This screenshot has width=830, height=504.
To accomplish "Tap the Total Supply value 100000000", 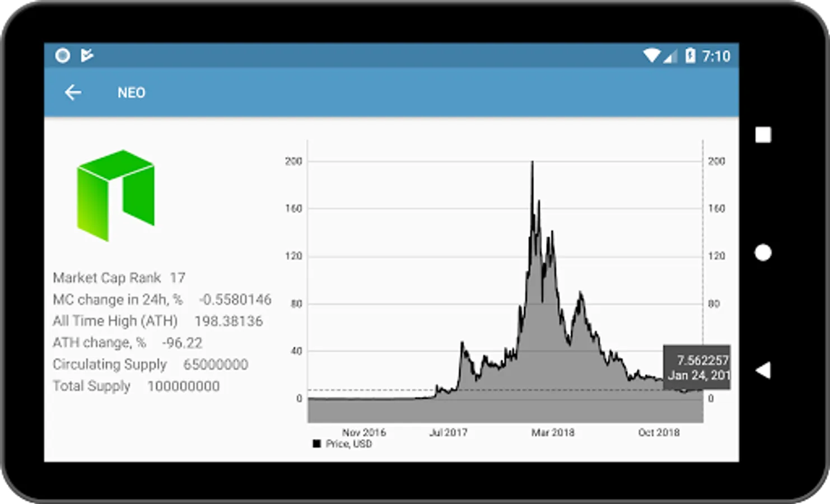I will 184,386.
